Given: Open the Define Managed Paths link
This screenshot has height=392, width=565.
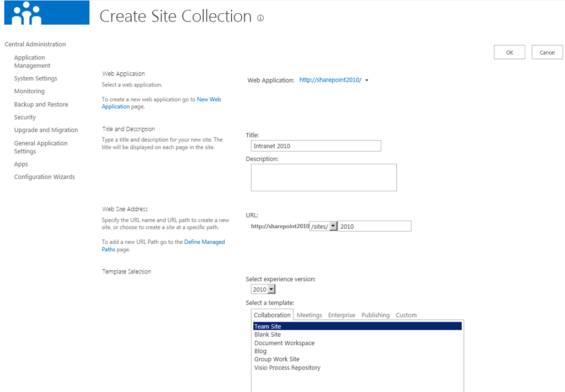Looking at the screenshot, I should coord(204,242).
